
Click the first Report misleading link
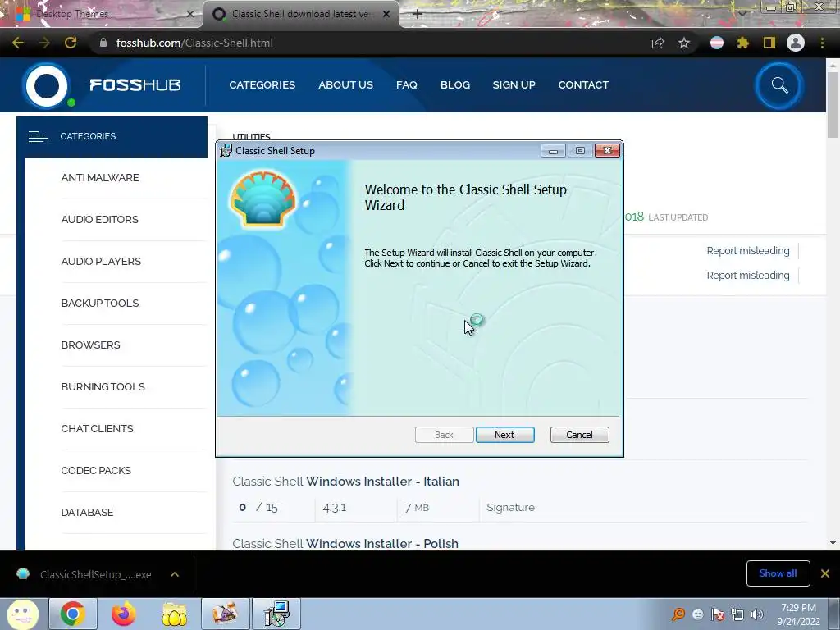(x=748, y=251)
